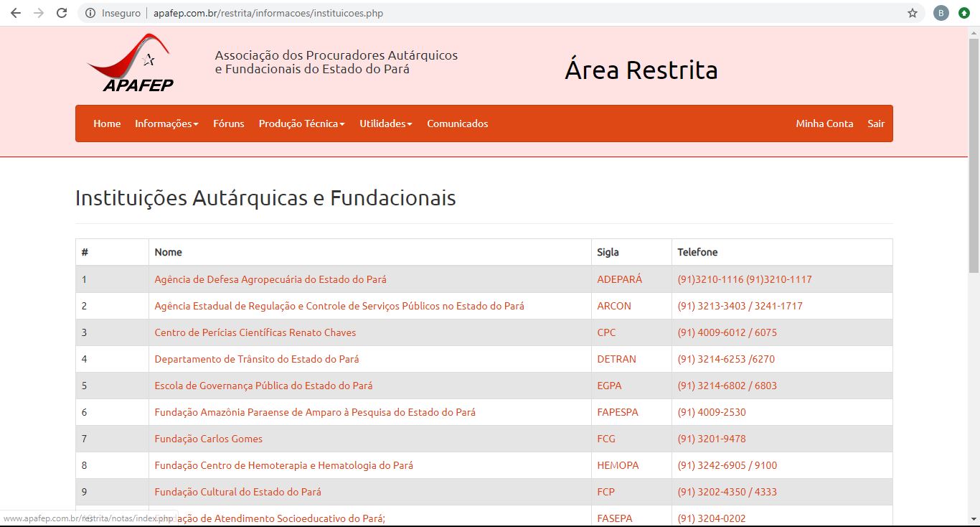This screenshot has width=980, height=527.
Task: Click phone number (91) 3202-4350 / 4333
Action: (x=727, y=492)
